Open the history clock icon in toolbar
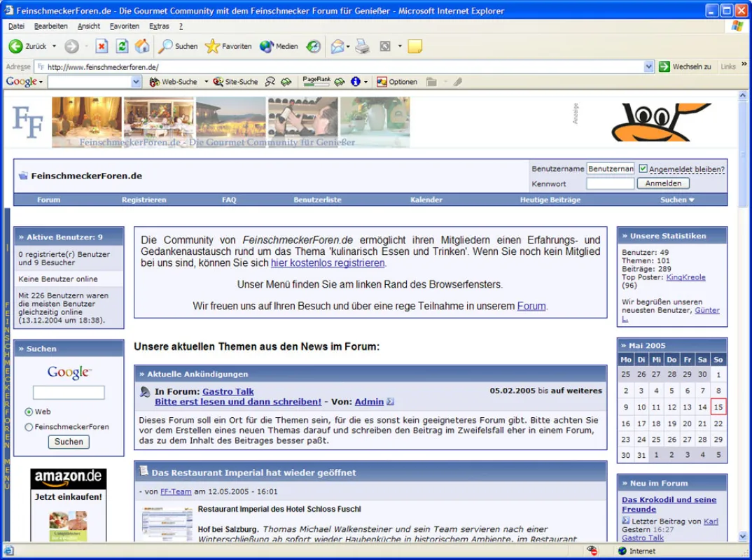Viewport: 752px width, 560px height. pos(313,46)
